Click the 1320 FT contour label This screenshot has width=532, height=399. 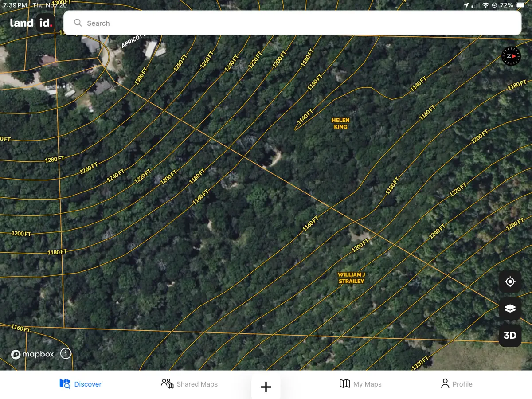pyautogui.click(x=420, y=363)
